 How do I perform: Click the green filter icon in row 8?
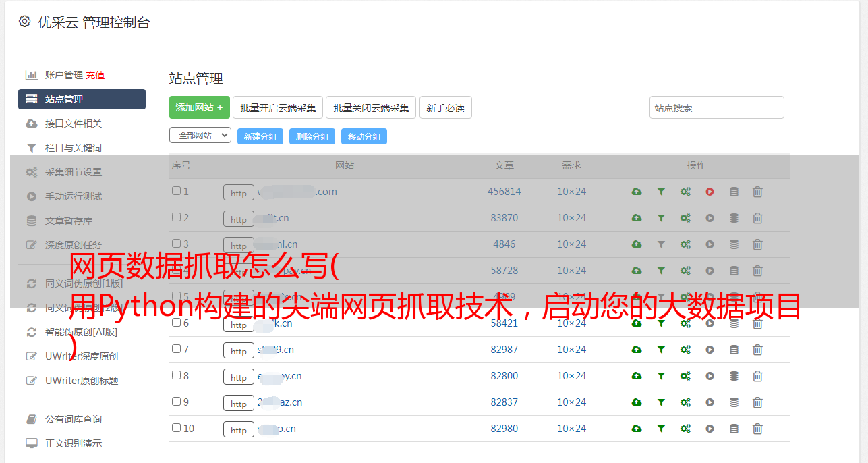coord(661,376)
